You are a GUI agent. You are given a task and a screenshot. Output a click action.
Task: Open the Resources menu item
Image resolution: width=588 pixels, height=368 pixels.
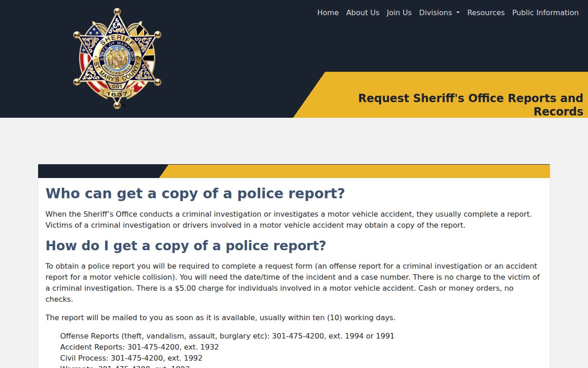[486, 13]
